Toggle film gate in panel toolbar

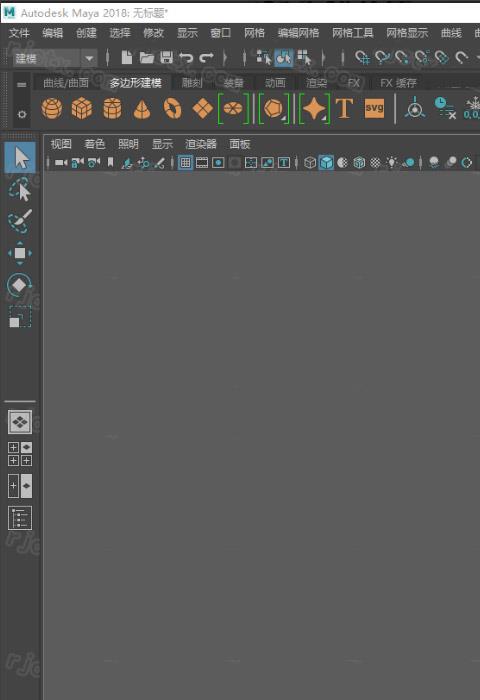202,162
